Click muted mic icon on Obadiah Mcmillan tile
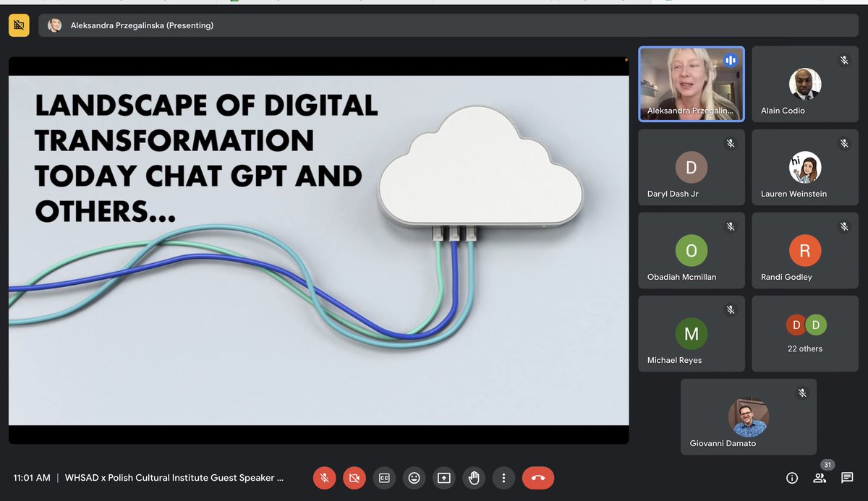The image size is (868, 501). pos(731,227)
